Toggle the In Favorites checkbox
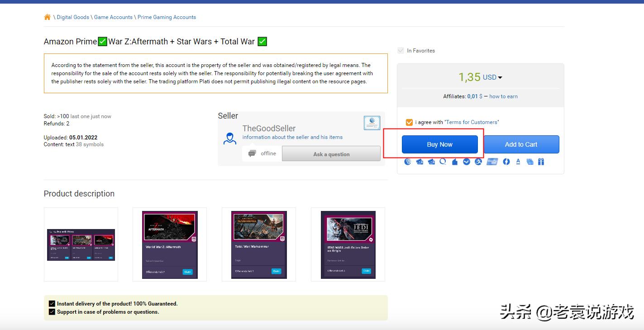Image resolution: width=644 pixels, height=330 pixels. click(401, 51)
